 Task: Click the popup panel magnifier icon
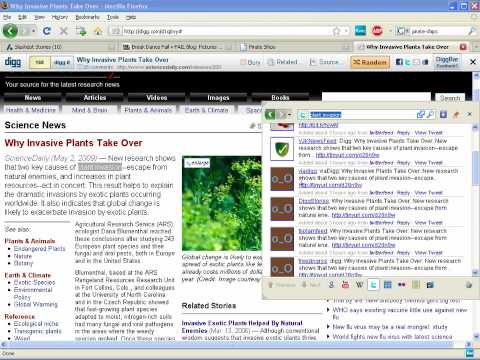(x=430, y=115)
